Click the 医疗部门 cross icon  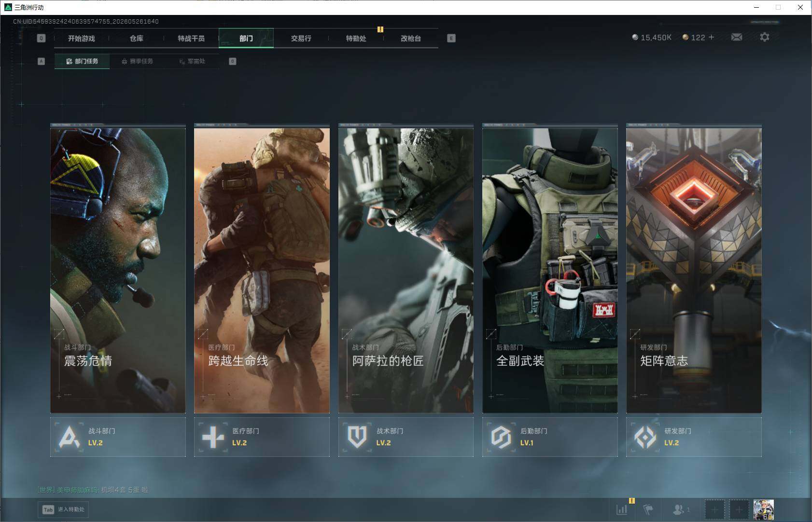click(213, 437)
